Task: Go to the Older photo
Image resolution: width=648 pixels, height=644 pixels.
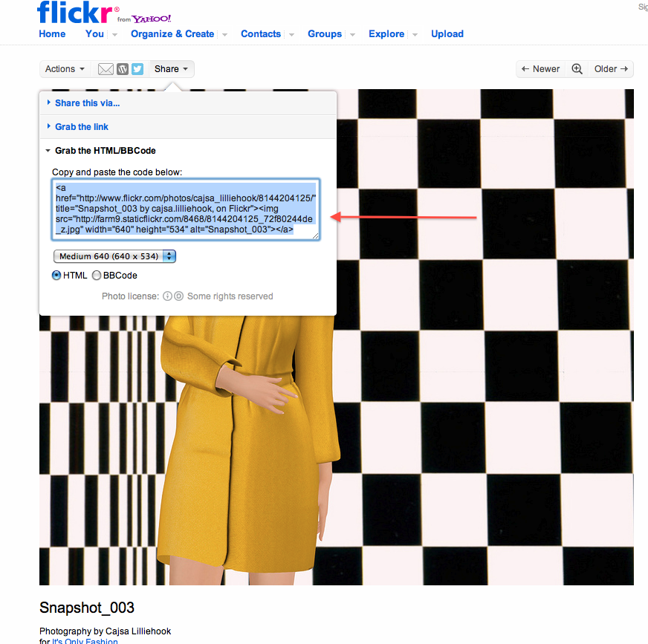Action: [x=611, y=69]
